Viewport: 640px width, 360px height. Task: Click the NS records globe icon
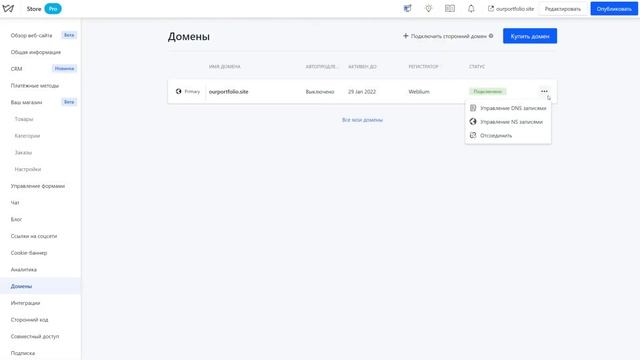[473, 122]
